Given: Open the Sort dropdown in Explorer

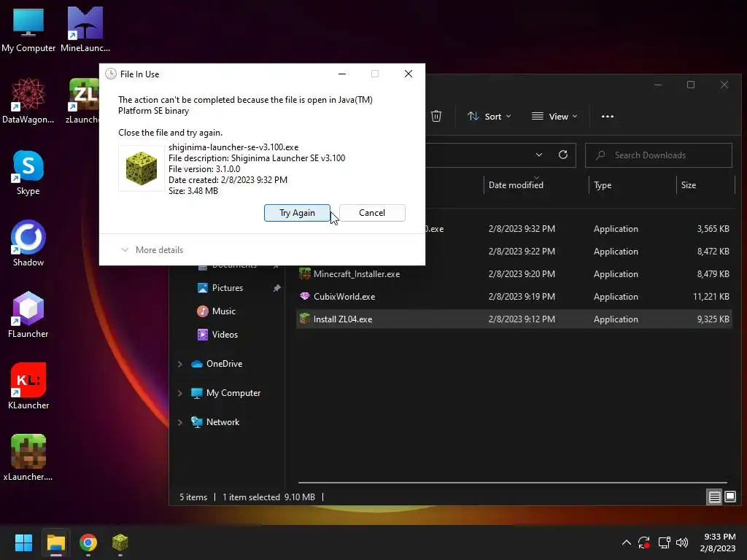Looking at the screenshot, I should coord(489,116).
